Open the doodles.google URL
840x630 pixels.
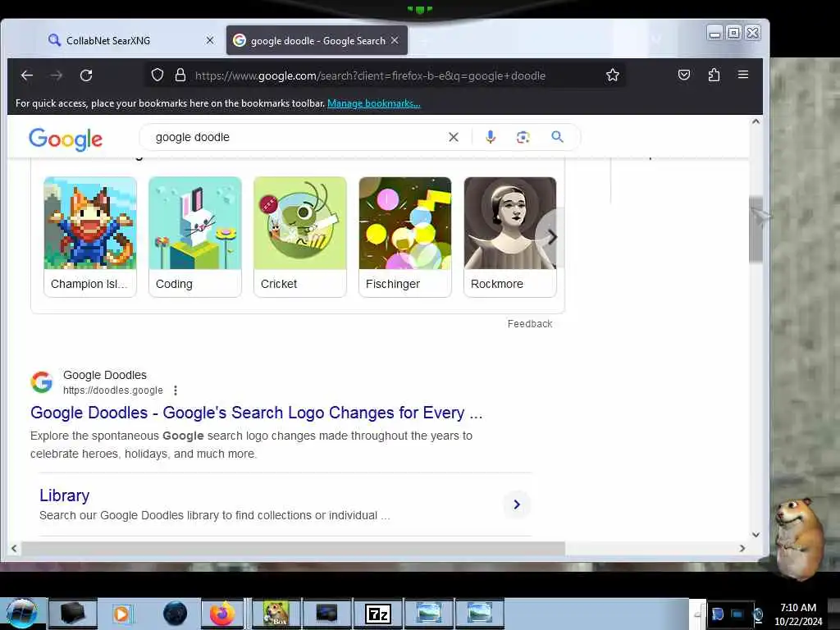pos(113,390)
